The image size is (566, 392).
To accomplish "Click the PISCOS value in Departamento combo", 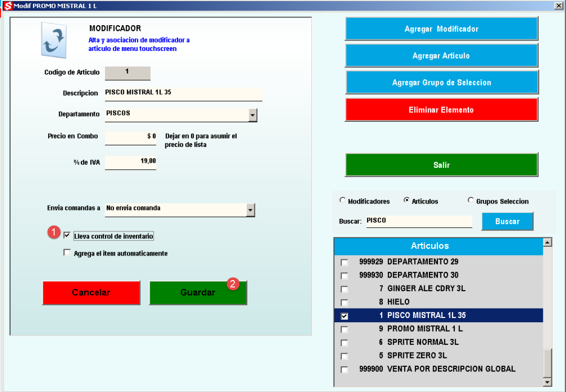I will click(118, 113).
